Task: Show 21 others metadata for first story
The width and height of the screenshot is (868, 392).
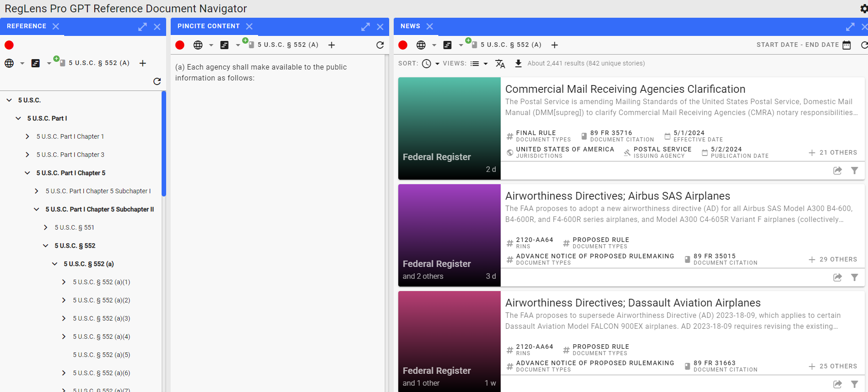Action: pos(833,153)
